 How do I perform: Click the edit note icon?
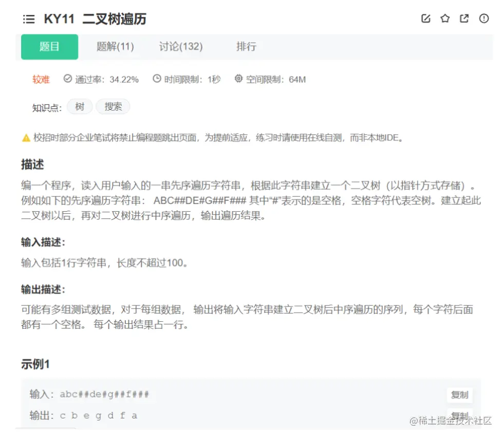pyautogui.click(x=425, y=19)
